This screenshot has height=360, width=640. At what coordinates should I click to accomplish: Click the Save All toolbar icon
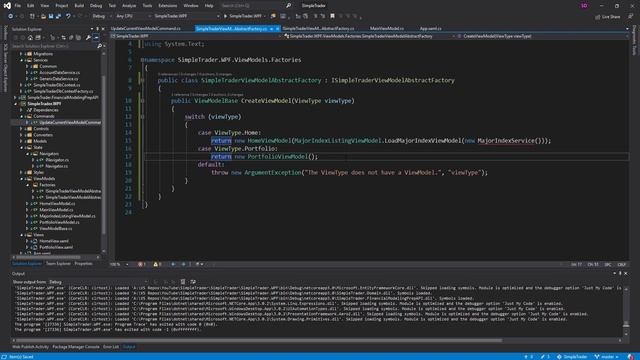(x=58, y=16)
